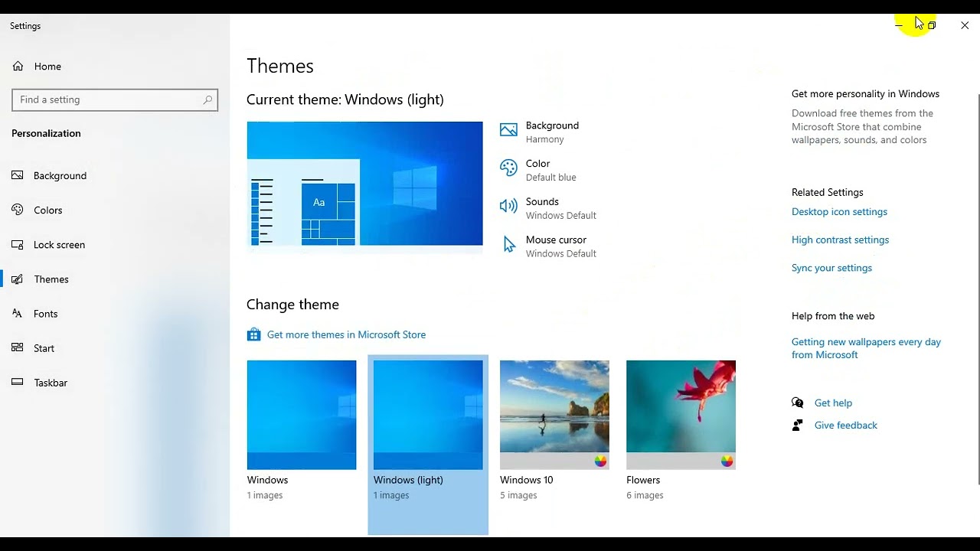The width and height of the screenshot is (980, 551).
Task: Apply the Windows 10 beach theme thumbnail
Action: (x=554, y=415)
